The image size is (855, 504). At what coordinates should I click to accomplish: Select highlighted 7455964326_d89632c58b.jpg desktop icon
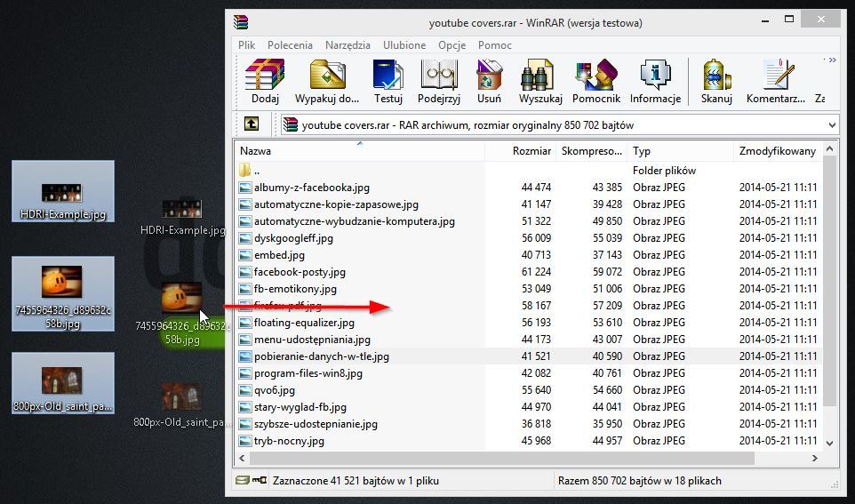pos(63,294)
